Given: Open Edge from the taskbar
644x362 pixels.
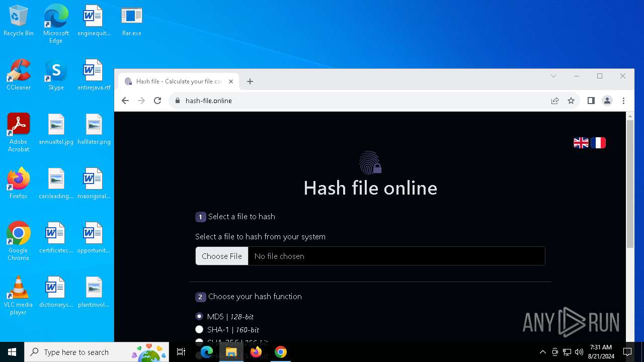Looking at the screenshot, I should point(207,352).
